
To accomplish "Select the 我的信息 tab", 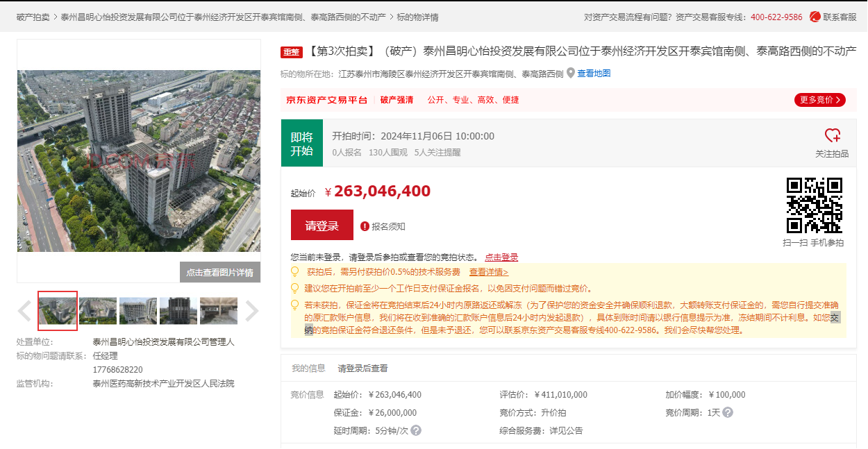I will [x=308, y=368].
